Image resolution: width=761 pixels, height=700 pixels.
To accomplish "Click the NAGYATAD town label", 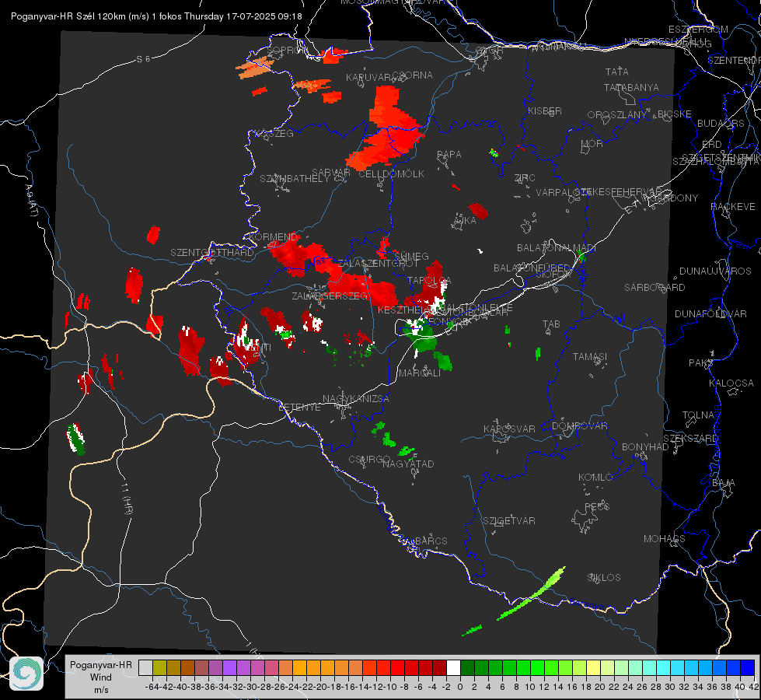I will 408,464.
